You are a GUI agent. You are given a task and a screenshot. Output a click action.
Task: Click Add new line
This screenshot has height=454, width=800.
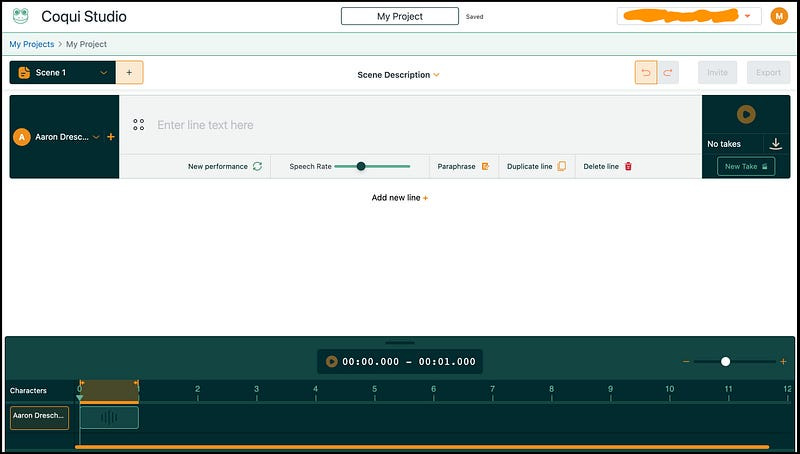[399, 198]
